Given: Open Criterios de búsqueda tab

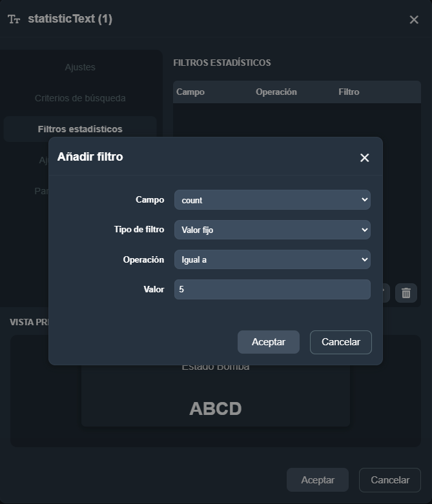Looking at the screenshot, I should point(80,98).
